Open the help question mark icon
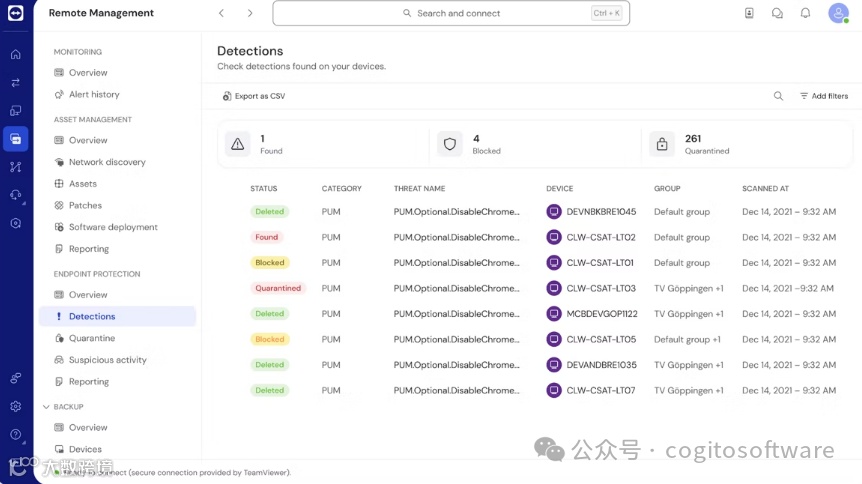Screen dimensions: 862x484 tap(15, 434)
